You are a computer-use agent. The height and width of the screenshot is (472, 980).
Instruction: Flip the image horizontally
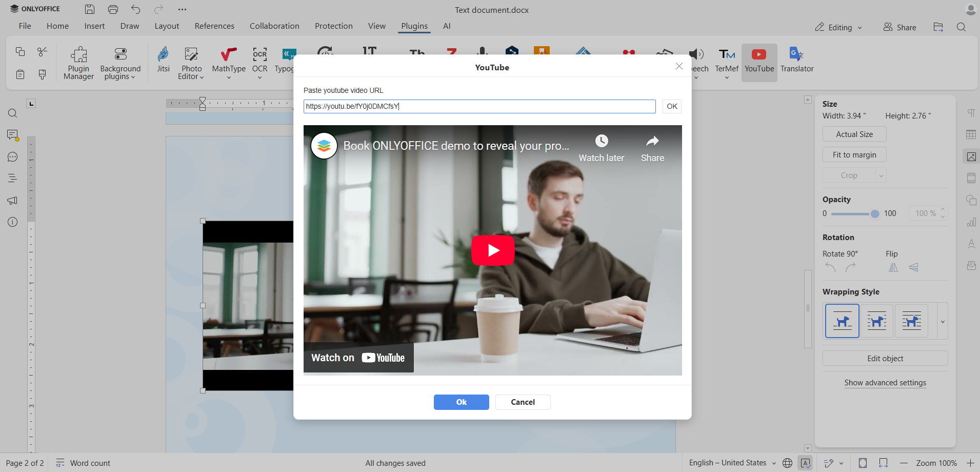click(x=893, y=267)
